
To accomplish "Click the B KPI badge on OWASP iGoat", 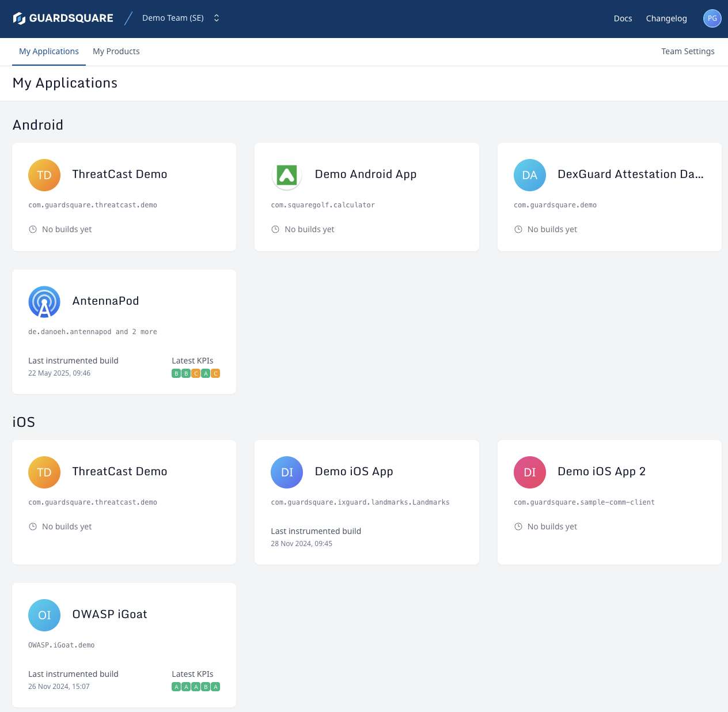I will click(x=206, y=687).
